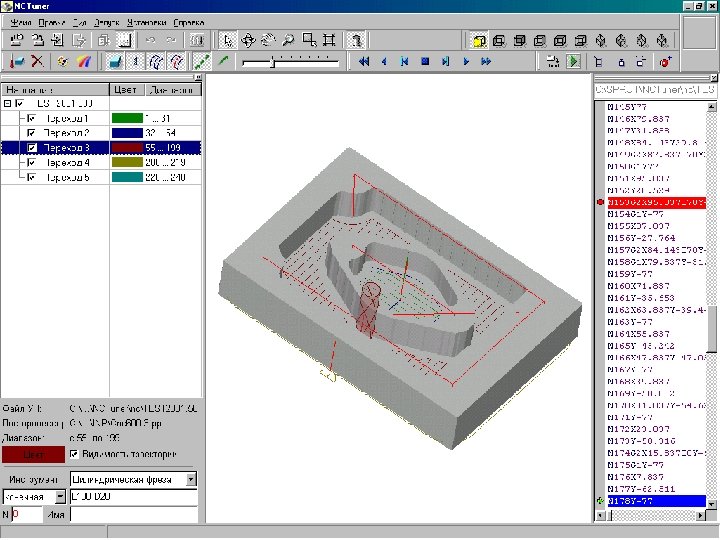Click the red X delete icon
This screenshot has width=720, height=540.
pyautogui.click(x=37, y=62)
